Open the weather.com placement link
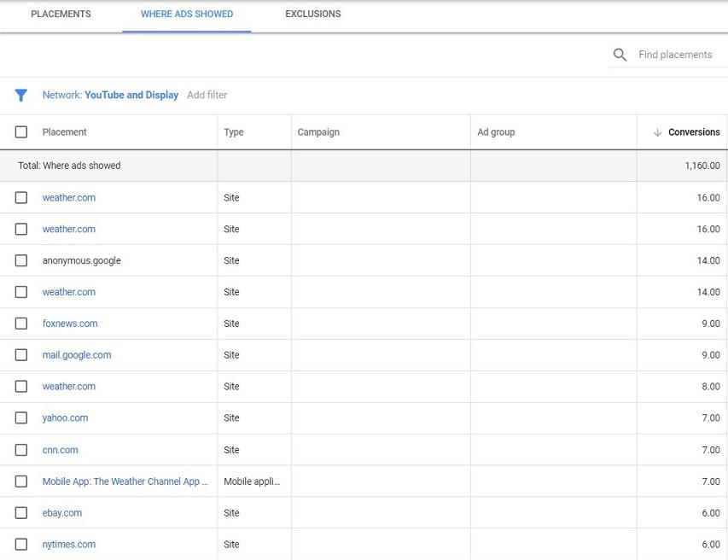Viewport: 728px width, 560px height. 68,197
